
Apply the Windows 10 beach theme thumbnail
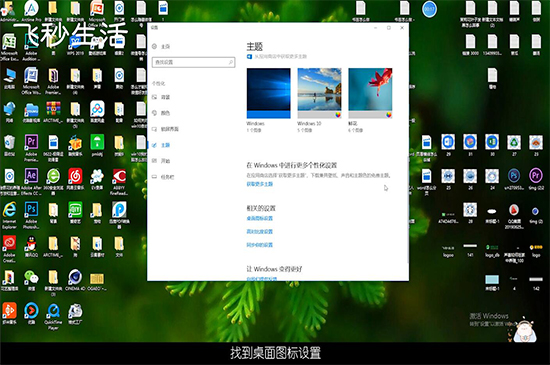coord(319,93)
